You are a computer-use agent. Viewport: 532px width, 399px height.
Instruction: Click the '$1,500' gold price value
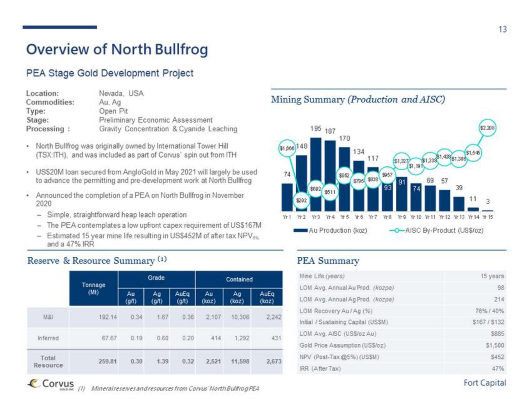tap(495, 345)
